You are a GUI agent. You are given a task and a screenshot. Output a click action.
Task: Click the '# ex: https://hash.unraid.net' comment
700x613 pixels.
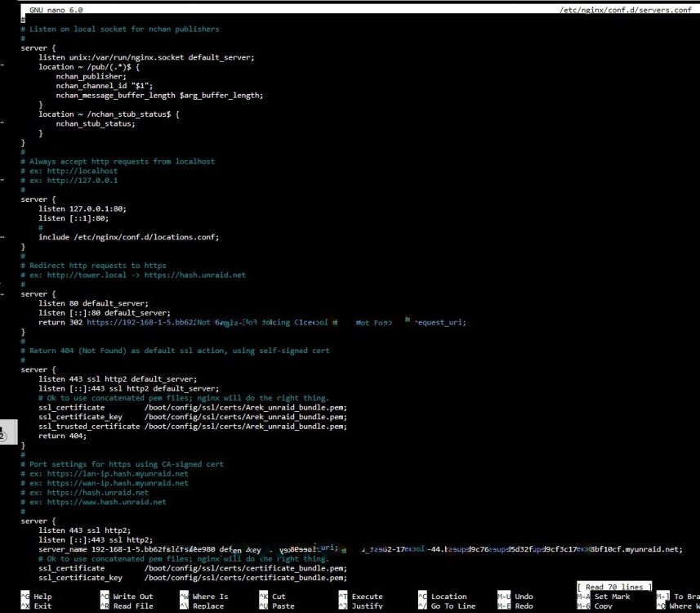pyautogui.click(x=84, y=492)
